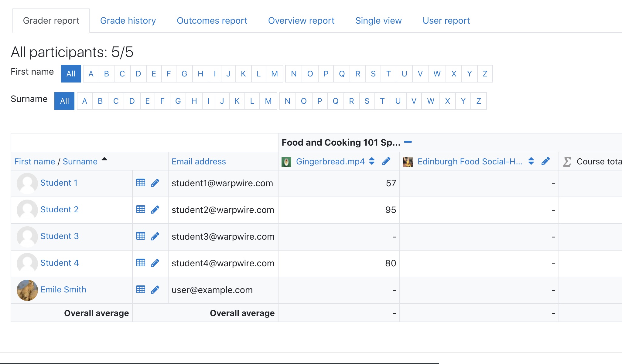Click the pencil edit icon for Student 4
Screen dimensions: 622x364
coord(155,263)
